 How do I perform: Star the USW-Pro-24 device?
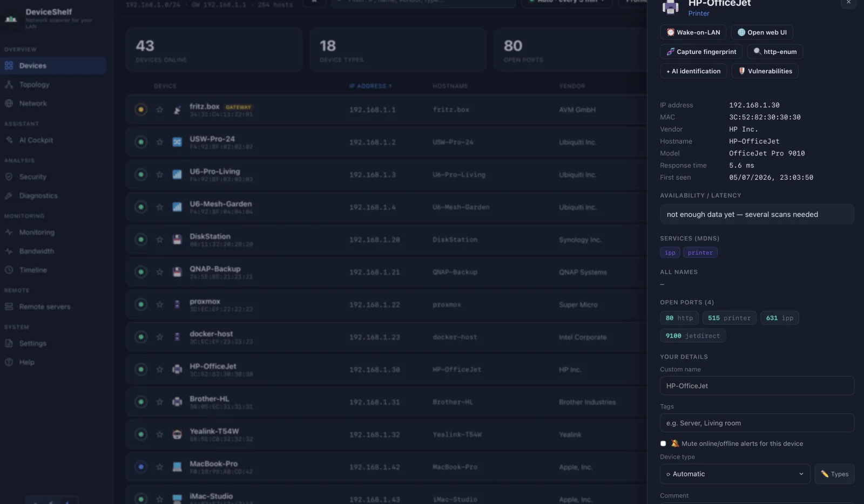click(x=160, y=142)
